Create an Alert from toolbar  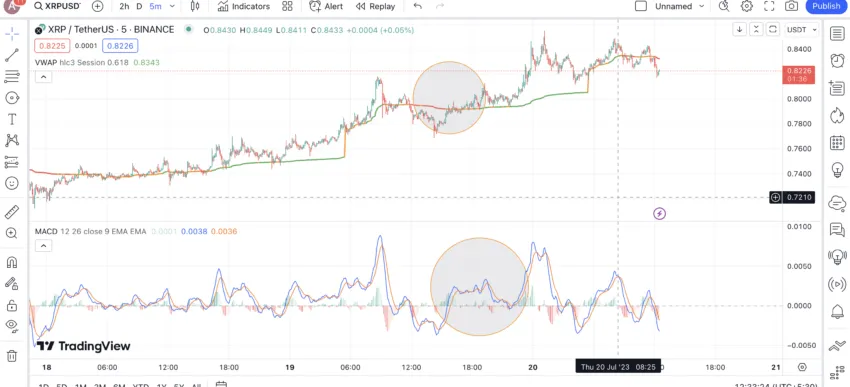pyautogui.click(x=326, y=7)
